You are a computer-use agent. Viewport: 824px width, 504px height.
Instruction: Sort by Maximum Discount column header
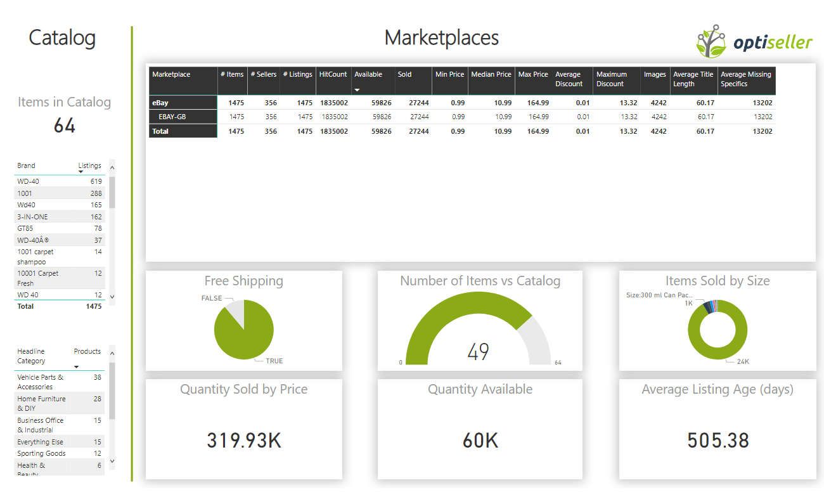pyautogui.click(x=617, y=81)
